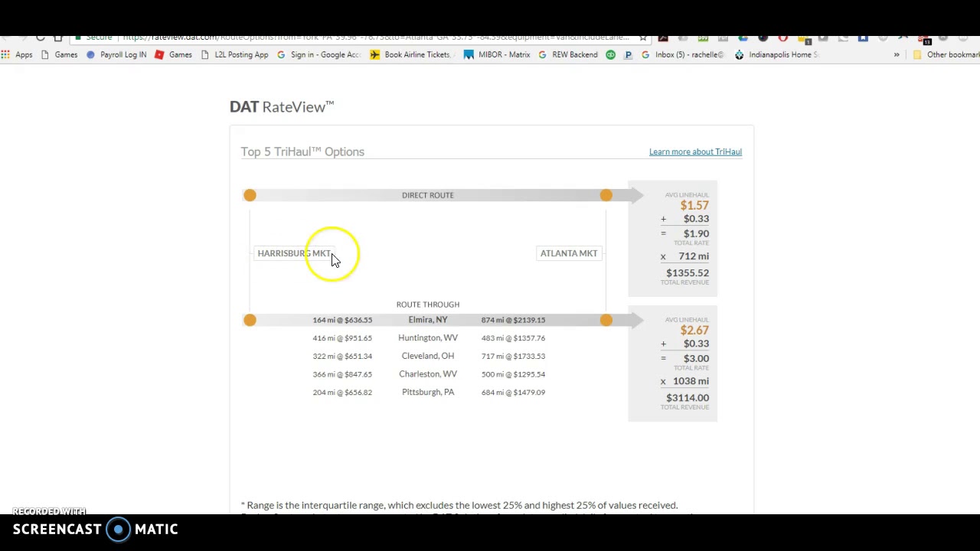980x551 pixels.
Task: Click the direct route origin orange dot
Action: click(250, 195)
